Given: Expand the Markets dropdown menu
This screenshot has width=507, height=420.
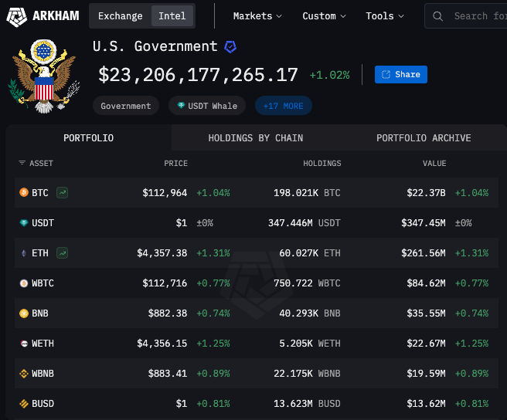Looking at the screenshot, I should (257, 16).
